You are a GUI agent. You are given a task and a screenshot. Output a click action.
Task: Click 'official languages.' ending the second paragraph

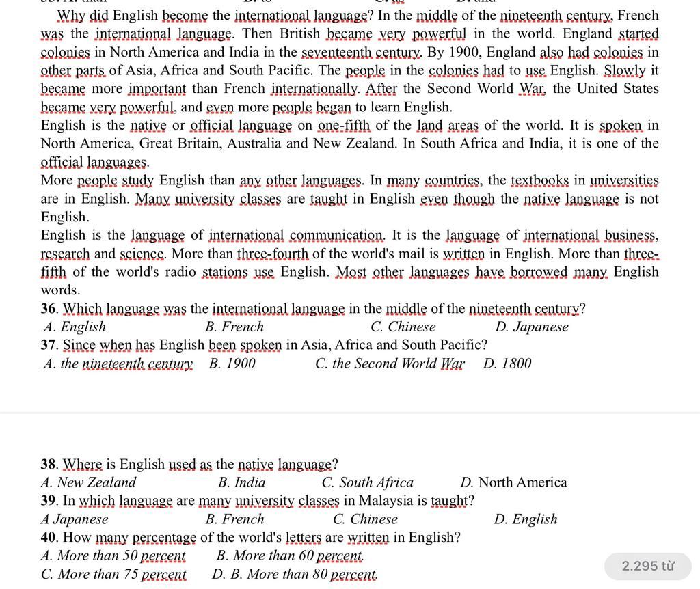(95, 162)
